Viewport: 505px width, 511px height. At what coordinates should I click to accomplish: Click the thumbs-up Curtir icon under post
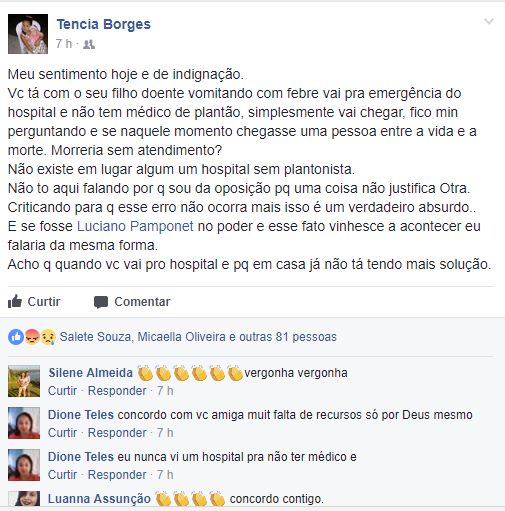(15, 301)
